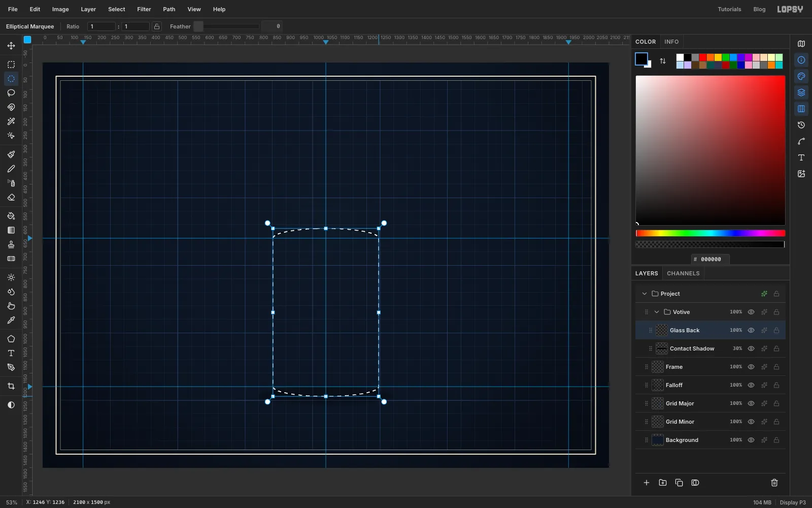Collapse the Project group
Screen dimensions: 812x508
tap(645, 294)
